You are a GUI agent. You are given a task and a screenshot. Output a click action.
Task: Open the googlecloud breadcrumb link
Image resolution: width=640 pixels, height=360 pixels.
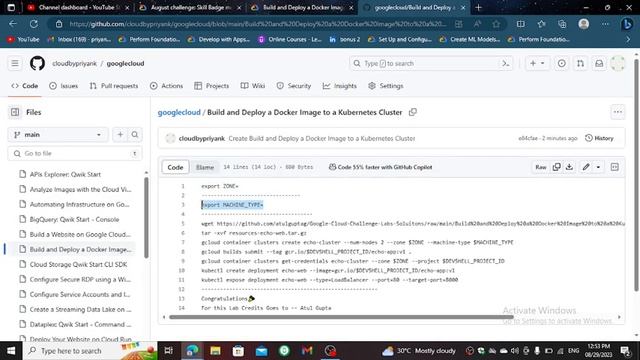click(179, 112)
